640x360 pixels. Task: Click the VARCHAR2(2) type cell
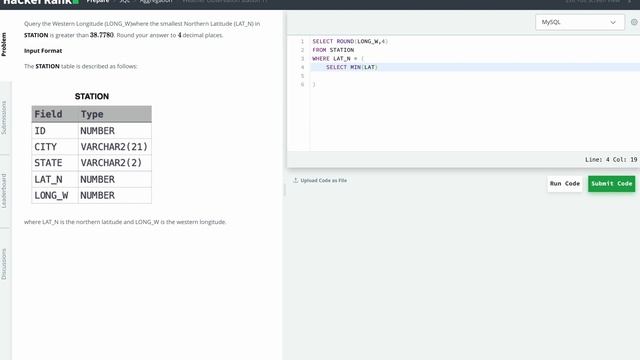(x=115, y=163)
